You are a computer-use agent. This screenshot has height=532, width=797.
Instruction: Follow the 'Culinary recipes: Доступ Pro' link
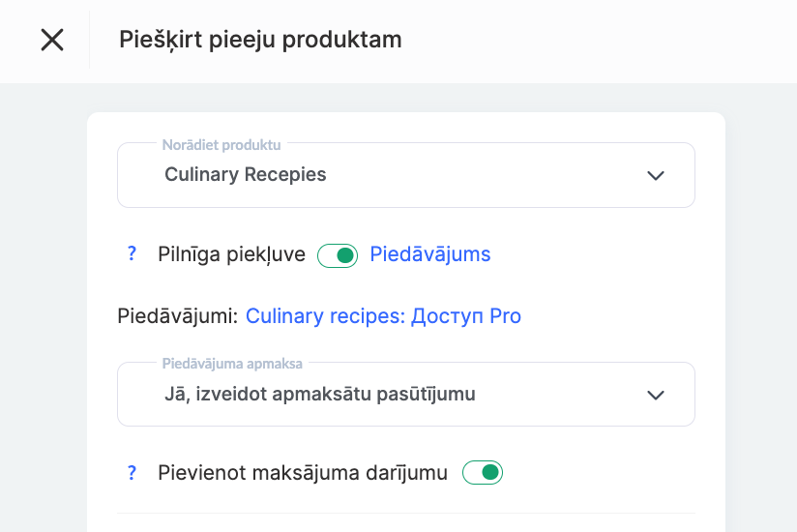(x=383, y=316)
